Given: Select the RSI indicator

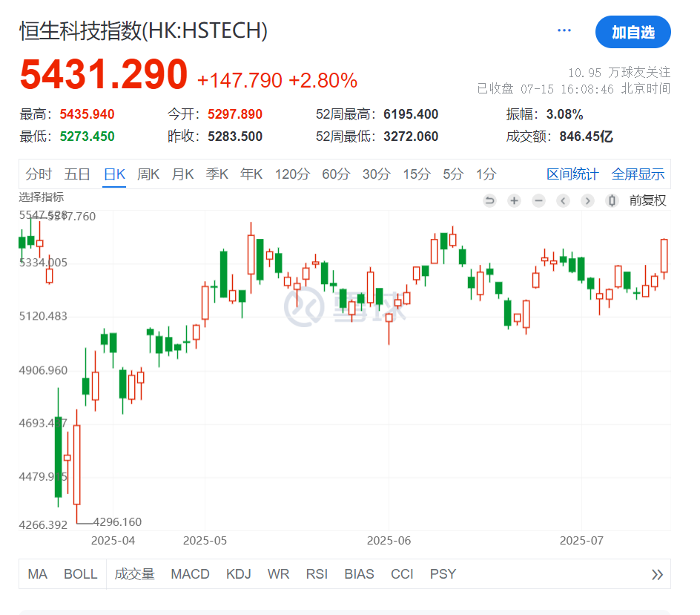Looking at the screenshot, I should pyautogui.click(x=317, y=574).
